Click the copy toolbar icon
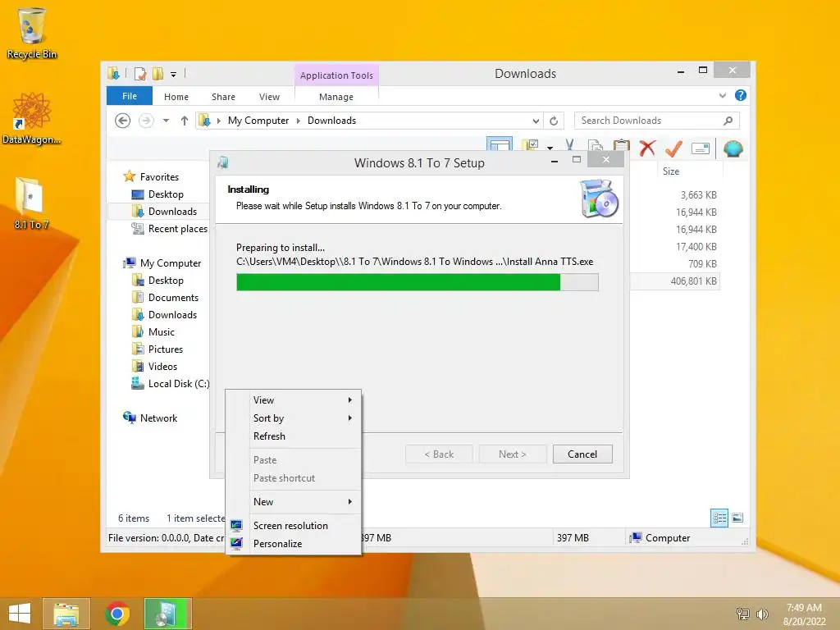This screenshot has width=840, height=630. click(596, 146)
